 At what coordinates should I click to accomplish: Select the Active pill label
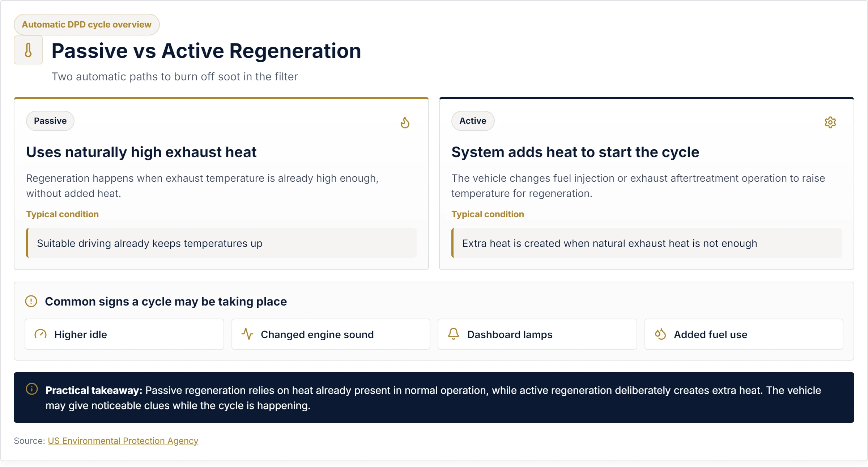pyautogui.click(x=473, y=121)
